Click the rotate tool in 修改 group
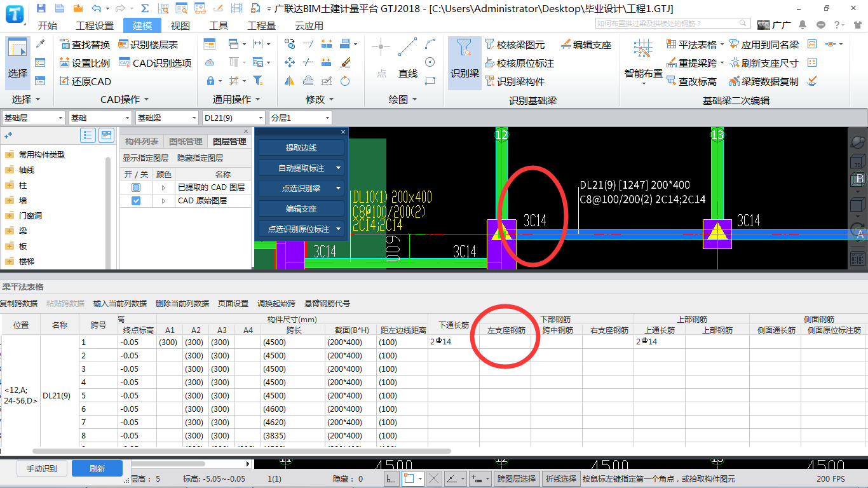868x488 pixels. [345, 81]
